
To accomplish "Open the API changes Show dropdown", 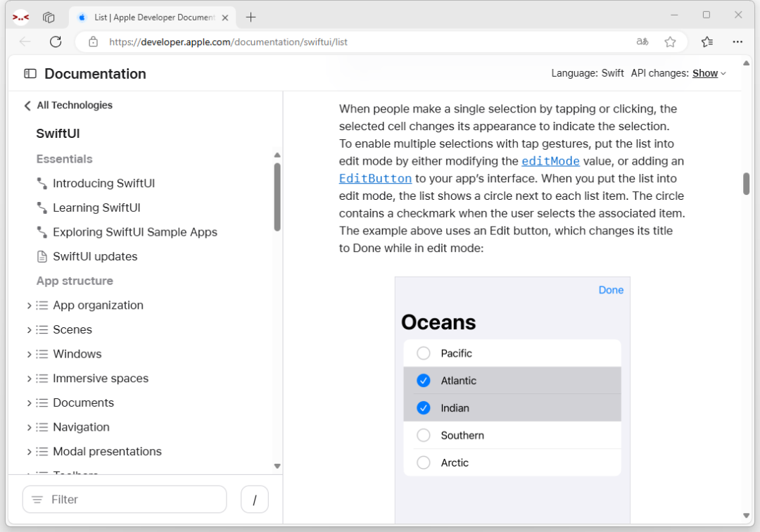I will 709,73.
